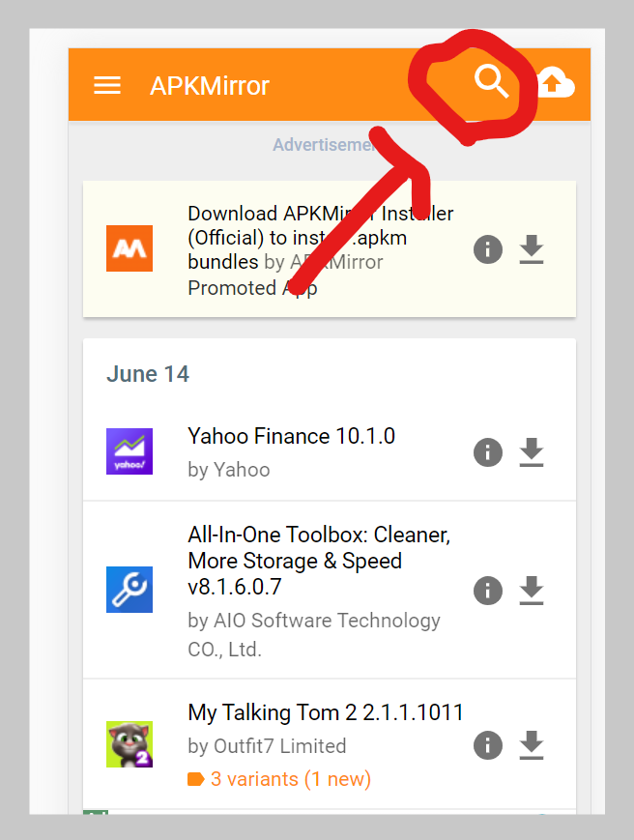The width and height of the screenshot is (634, 840).
Task: Open 3 variants (1 new) link
Action: point(291,779)
